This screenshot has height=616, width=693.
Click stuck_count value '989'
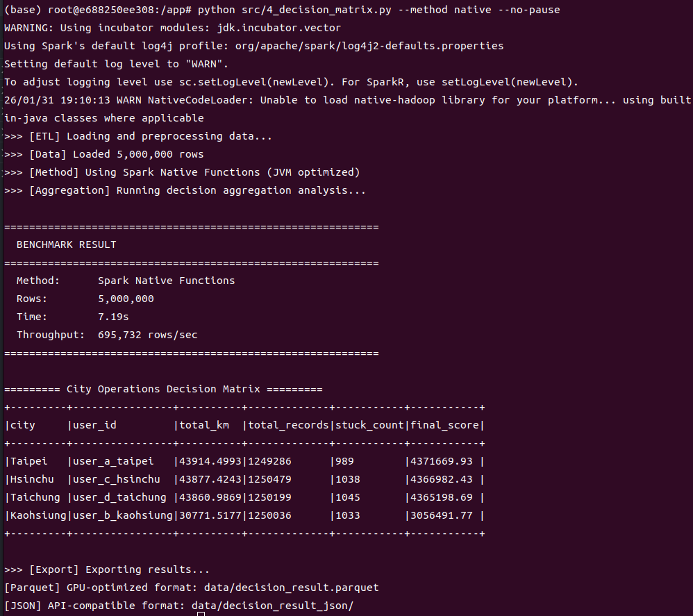click(344, 461)
